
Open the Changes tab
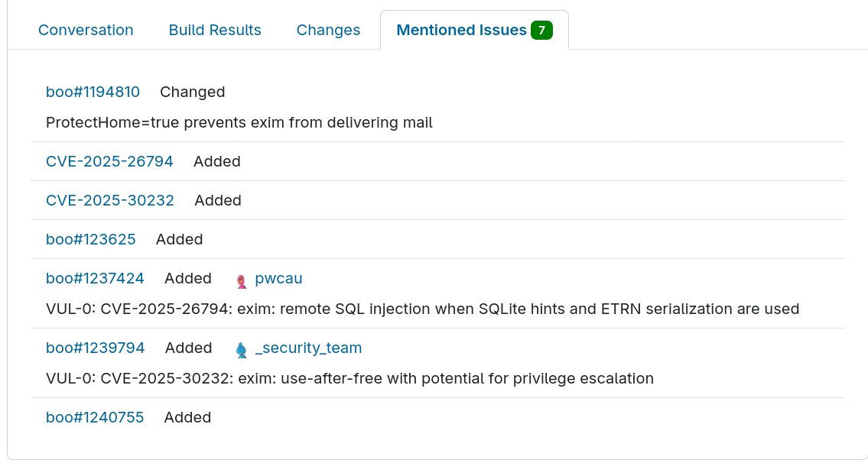[x=328, y=30]
